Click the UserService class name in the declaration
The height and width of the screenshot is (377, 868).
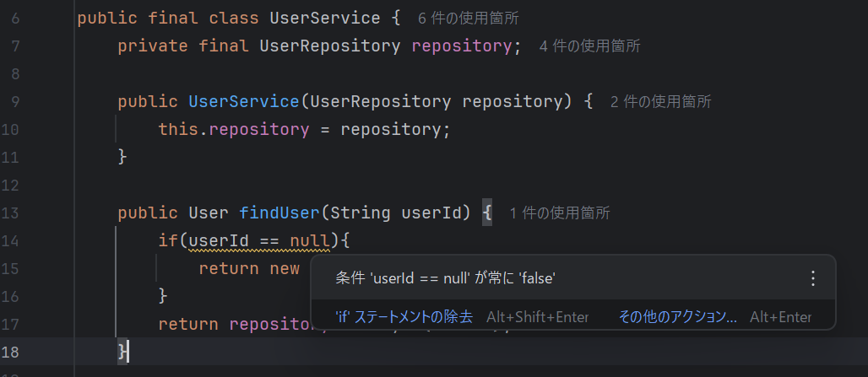[x=325, y=19]
